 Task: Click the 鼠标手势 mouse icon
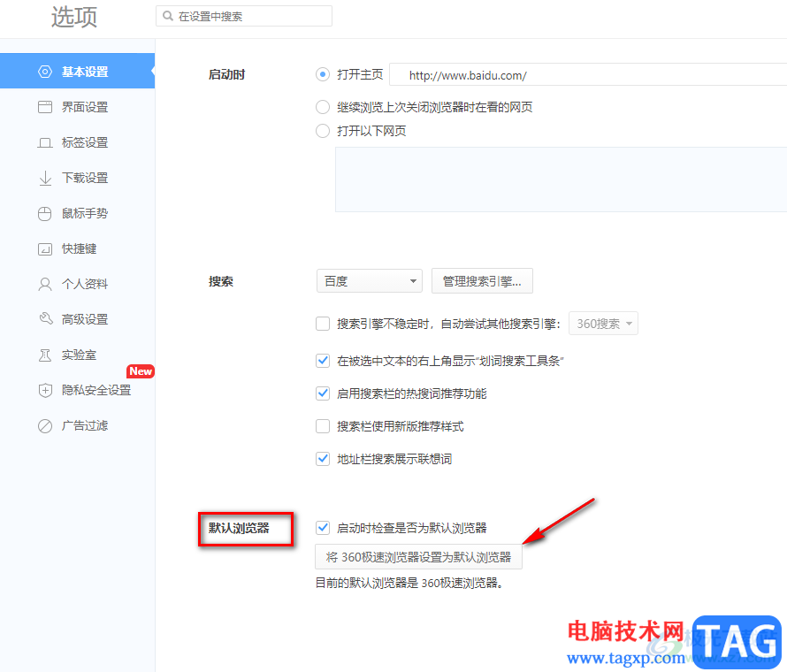click(x=45, y=213)
